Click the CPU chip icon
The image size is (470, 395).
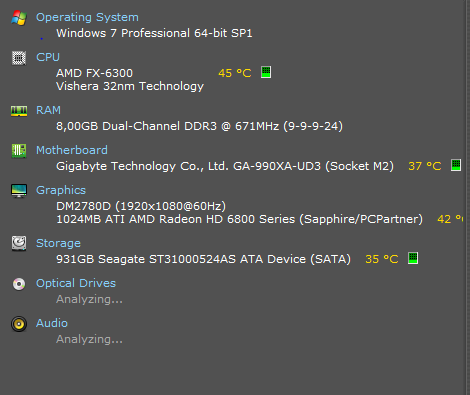point(19,58)
